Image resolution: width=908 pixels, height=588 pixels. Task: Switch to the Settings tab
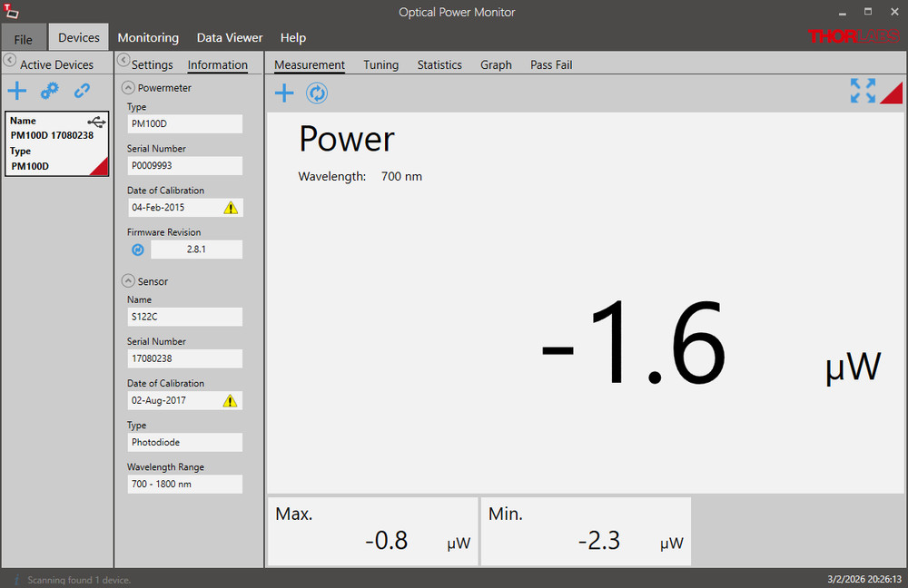(152, 65)
